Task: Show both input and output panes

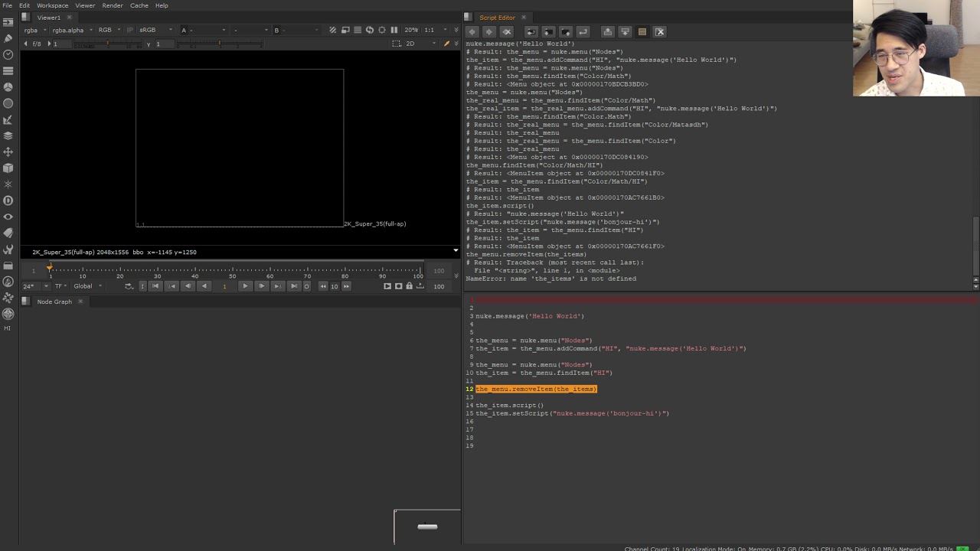Action: [642, 31]
